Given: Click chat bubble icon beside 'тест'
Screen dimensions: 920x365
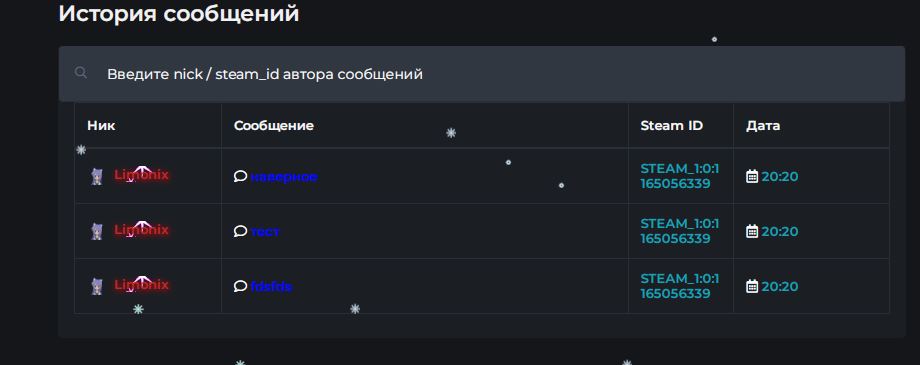Looking at the screenshot, I should click(x=240, y=231).
